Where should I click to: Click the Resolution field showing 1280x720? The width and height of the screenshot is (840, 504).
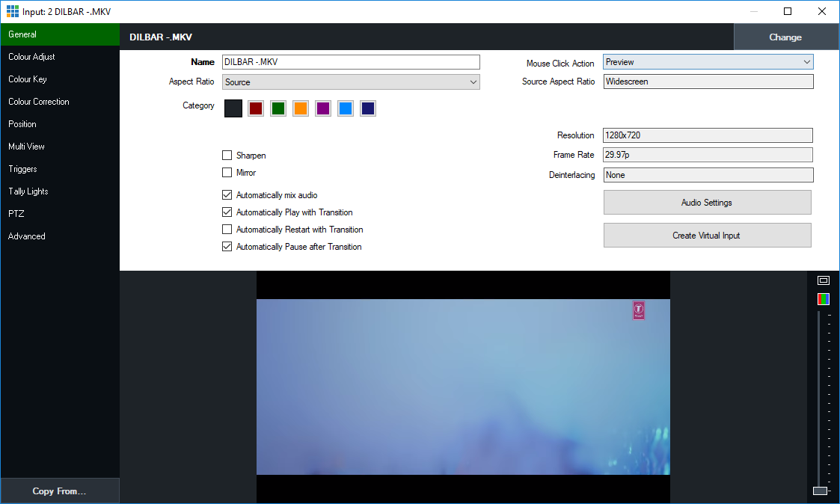click(708, 135)
